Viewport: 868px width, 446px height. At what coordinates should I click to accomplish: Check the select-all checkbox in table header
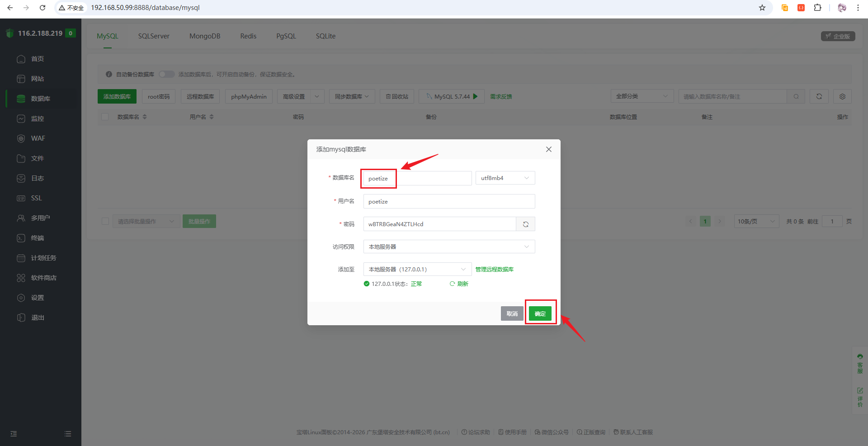tap(105, 117)
